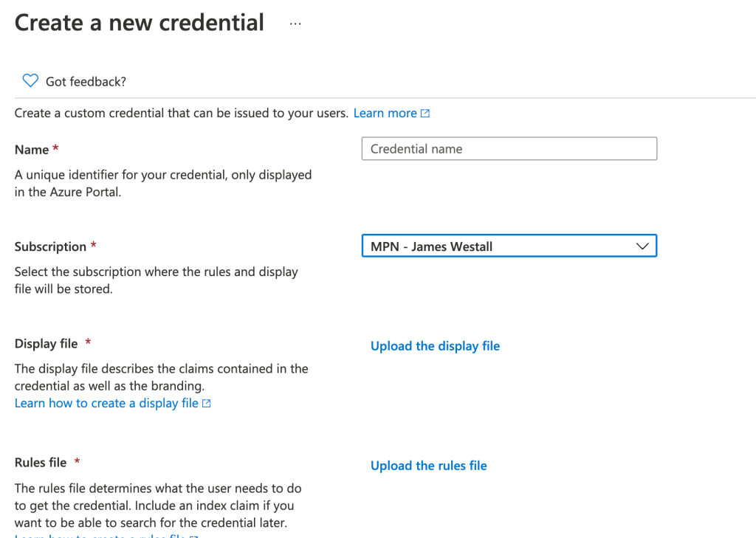Click the external link icon after Learn more
The height and width of the screenshot is (538, 756).
pyautogui.click(x=425, y=113)
